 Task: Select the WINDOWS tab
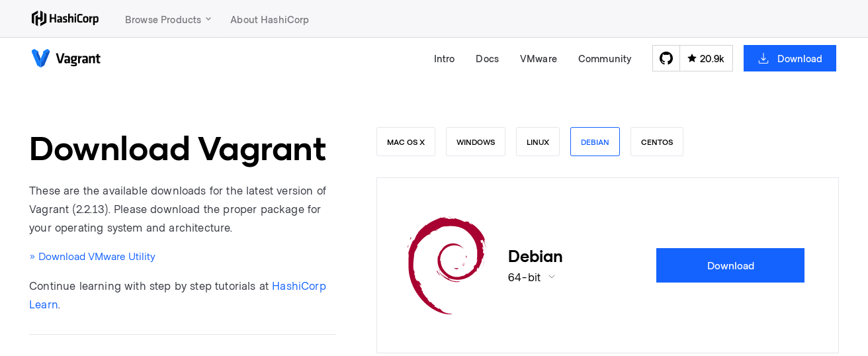click(476, 142)
